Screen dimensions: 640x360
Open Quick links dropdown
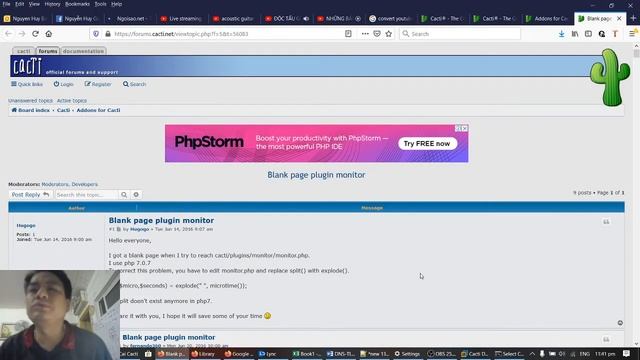pos(27,84)
